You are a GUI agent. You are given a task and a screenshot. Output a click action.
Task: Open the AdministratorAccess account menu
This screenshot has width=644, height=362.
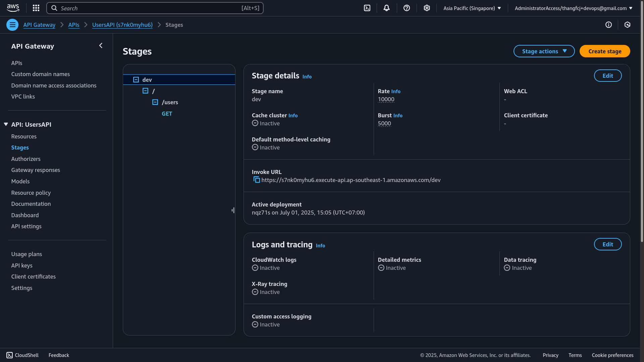574,8
